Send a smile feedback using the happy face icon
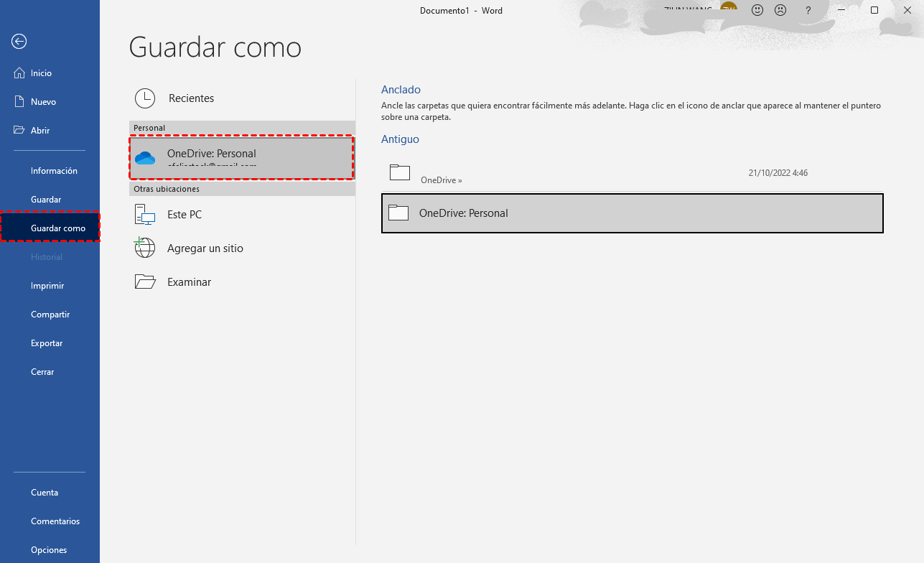The height and width of the screenshot is (563, 924). pos(757,10)
